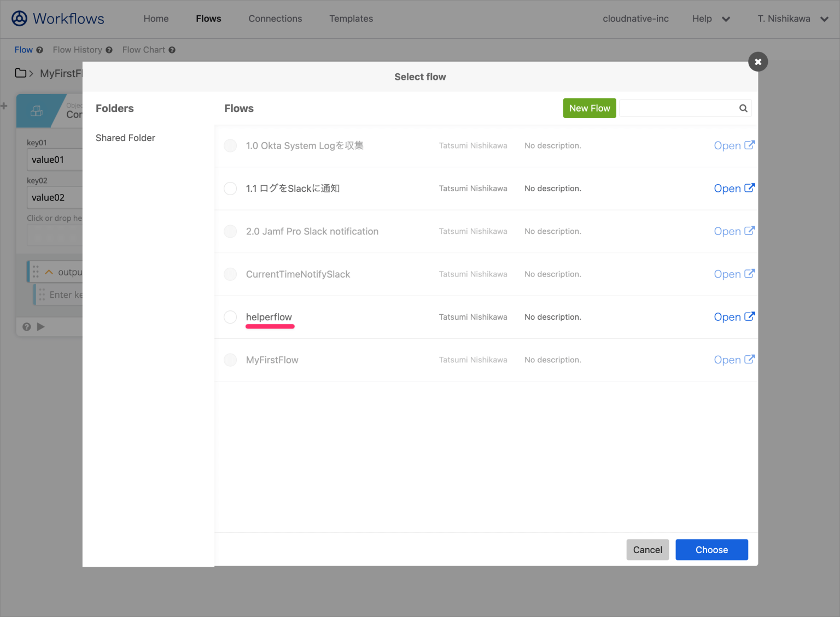The image size is (840, 617).
Task: Click the help question mark next to Flow History
Action: [x=110, y=50]
